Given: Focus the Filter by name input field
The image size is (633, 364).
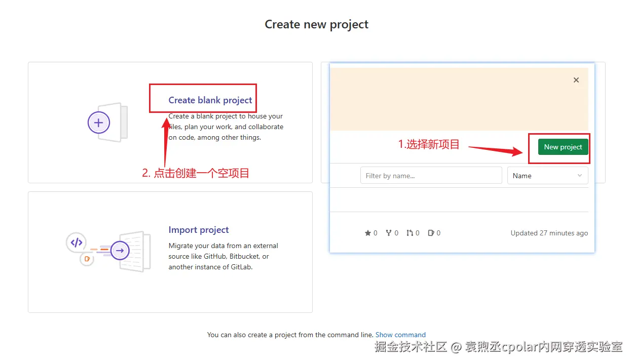Looking at the screenshot, I should point(431,176).
